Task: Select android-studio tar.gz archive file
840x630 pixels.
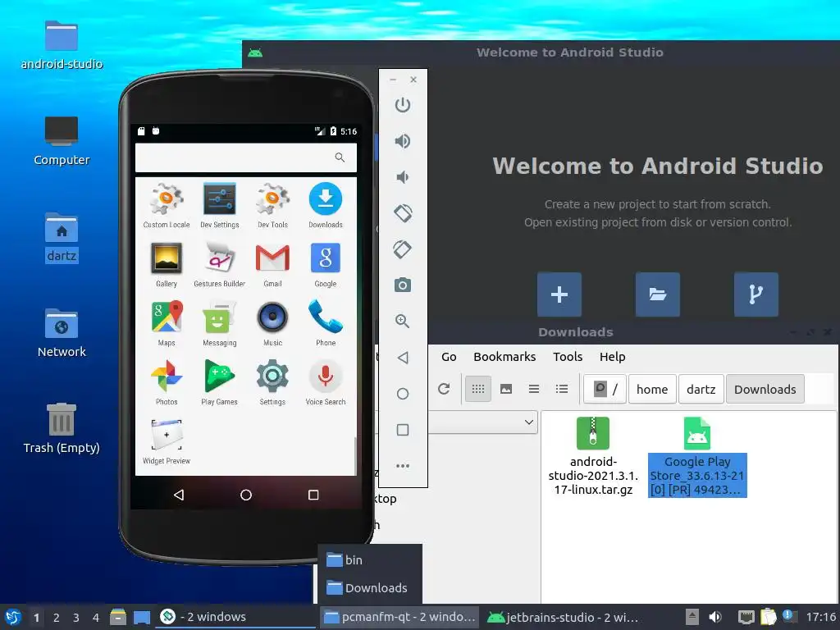Action: coord(593,456)
